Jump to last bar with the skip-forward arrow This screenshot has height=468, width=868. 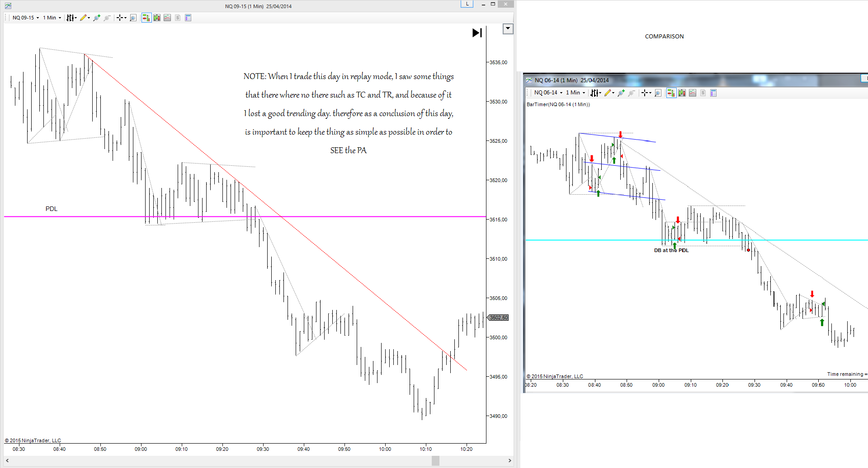point(477,33)
